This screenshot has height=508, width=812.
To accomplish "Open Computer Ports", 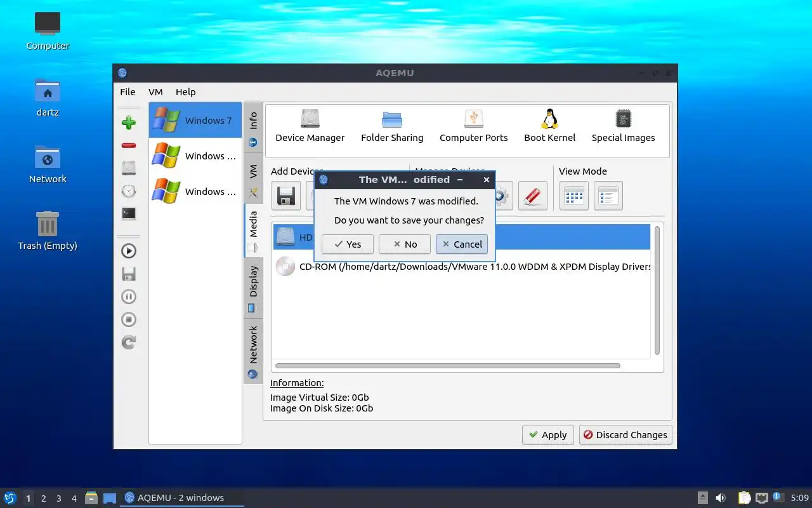I will pos(474,126).
